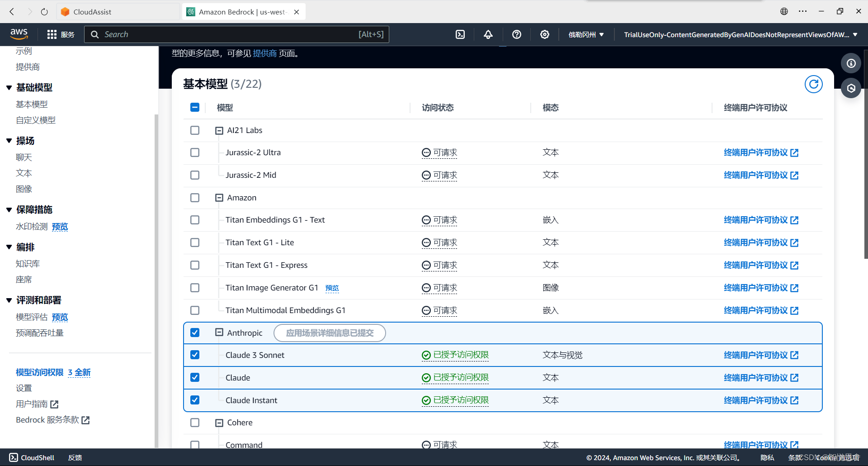
Task: Open external link icon beside 用户指南
Action: coord(54,404)
